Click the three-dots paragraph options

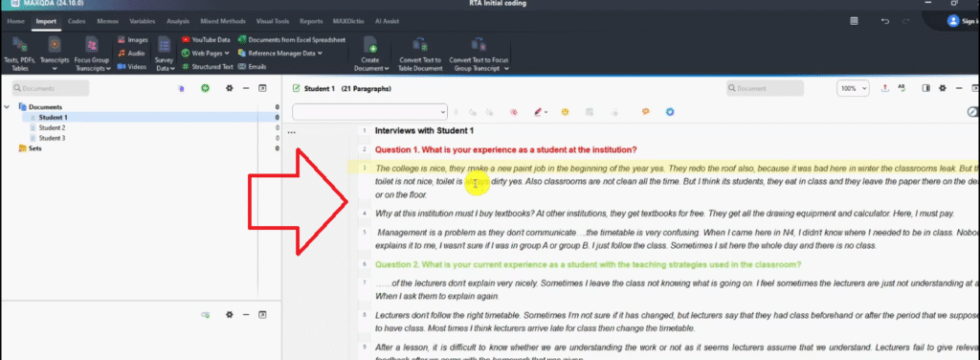click(291, 132)
